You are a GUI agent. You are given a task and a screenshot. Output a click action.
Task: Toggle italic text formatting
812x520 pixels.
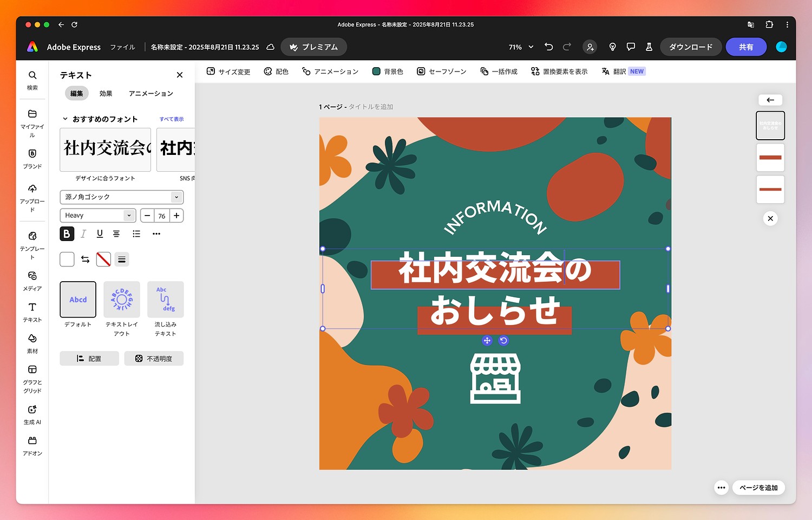tap(83, 234)
